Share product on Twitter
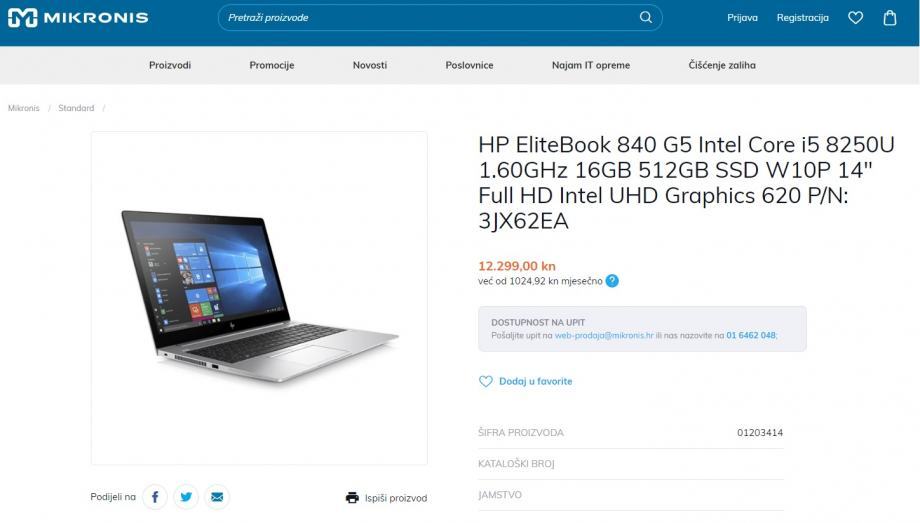The image size is (920, 523). point(186,497)
